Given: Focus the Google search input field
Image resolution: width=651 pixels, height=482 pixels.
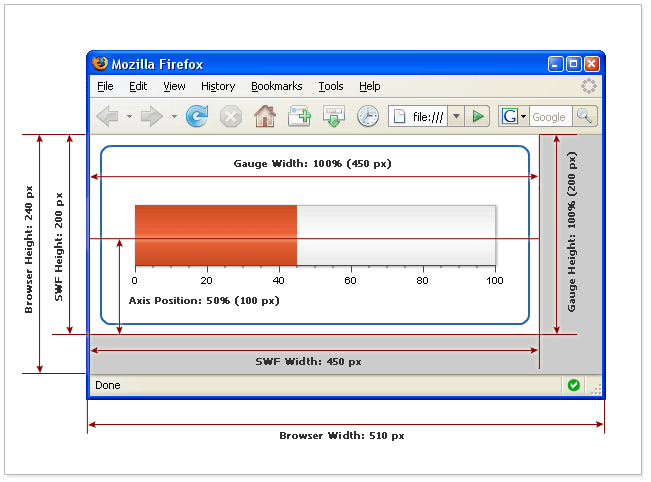Looking at the screenshot, I should 549,117.
